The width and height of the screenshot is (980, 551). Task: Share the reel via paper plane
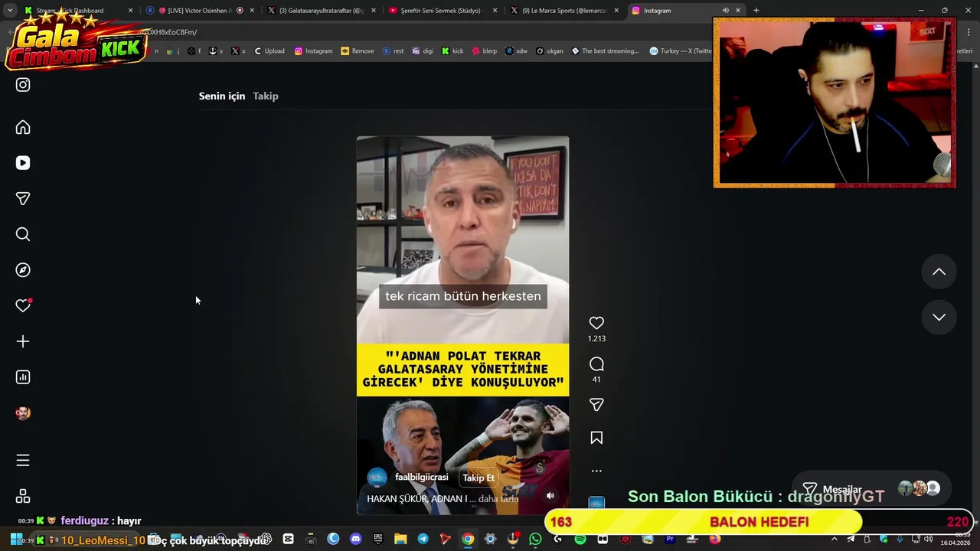click(596, 405)
